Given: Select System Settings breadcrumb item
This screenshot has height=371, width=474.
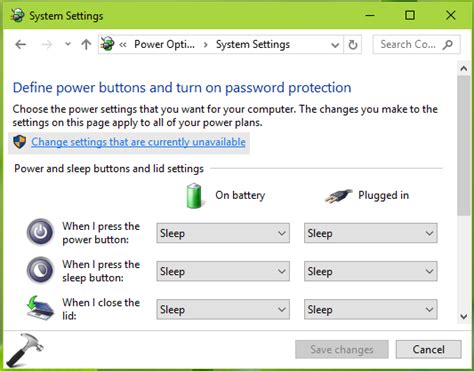Looking at the screenshot, I should pos(253,44).
